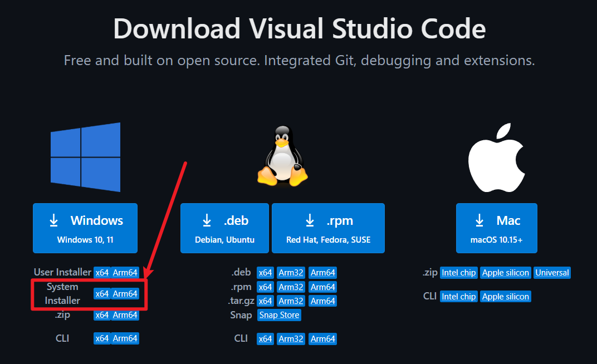The width and height of the screenshot is (597, 364).
Task: Click the 'Free and built on open source' subtitle
Action: [299, 61]
